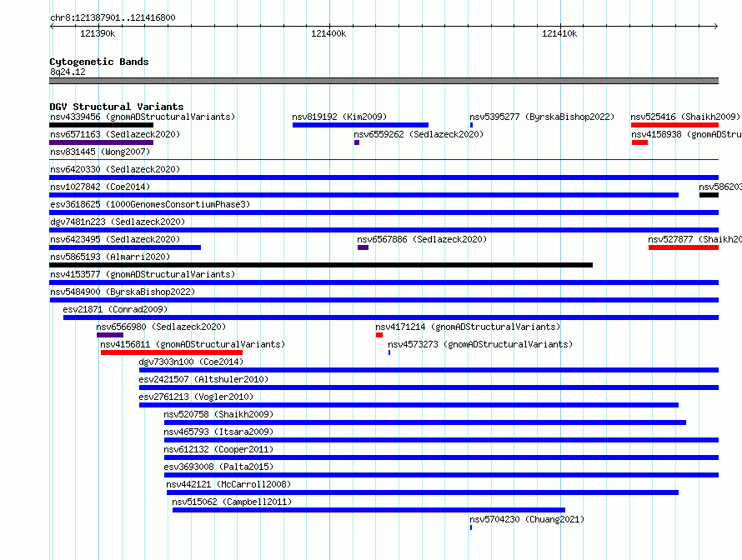Click the blue bar under esv2761213 (Vogler2010)

(x=409, y=405)
